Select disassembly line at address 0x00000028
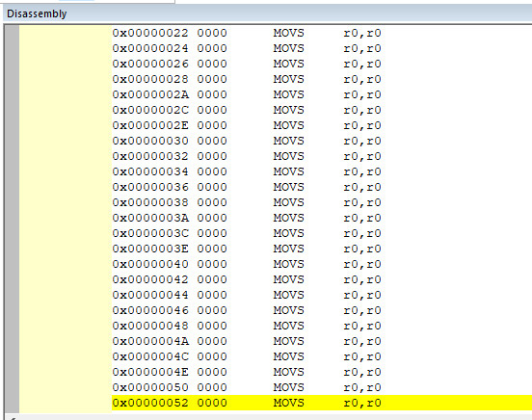Image resolution: width=532 pixels, height=420 pixels. 322,79
